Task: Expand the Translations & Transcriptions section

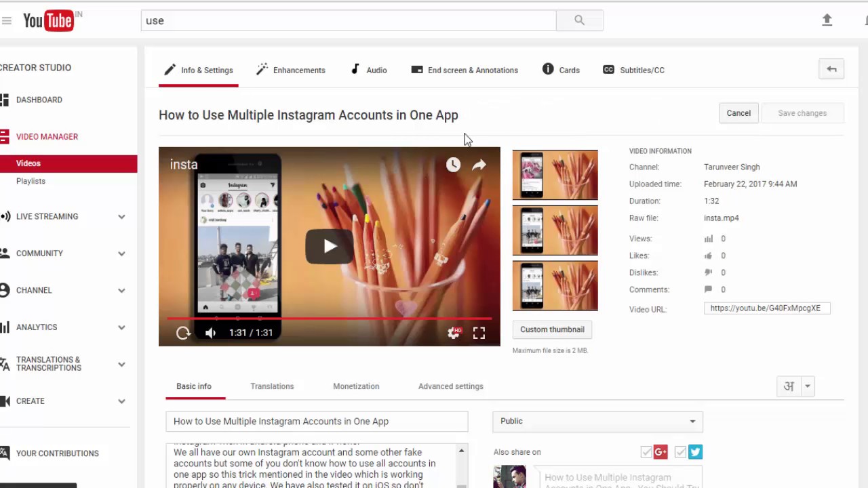Action: coord(121,364)
